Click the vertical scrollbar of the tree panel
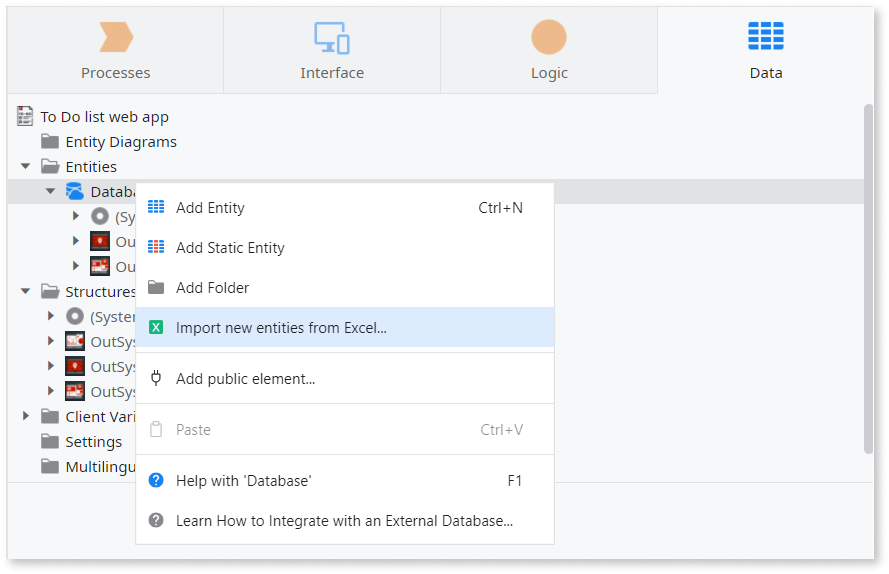This screenshot has height=574, width=889. 868,280
